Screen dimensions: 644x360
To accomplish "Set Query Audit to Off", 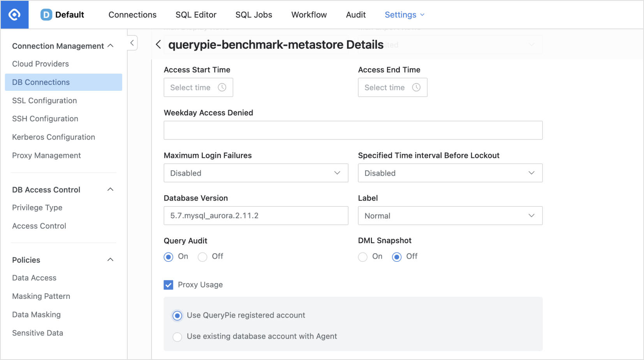I will pos(202,257).
